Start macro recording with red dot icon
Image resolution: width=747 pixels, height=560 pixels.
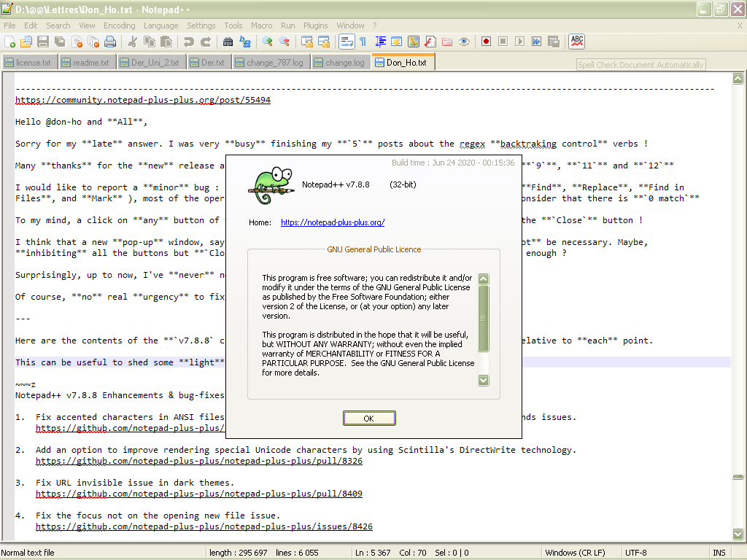point(486,42)
